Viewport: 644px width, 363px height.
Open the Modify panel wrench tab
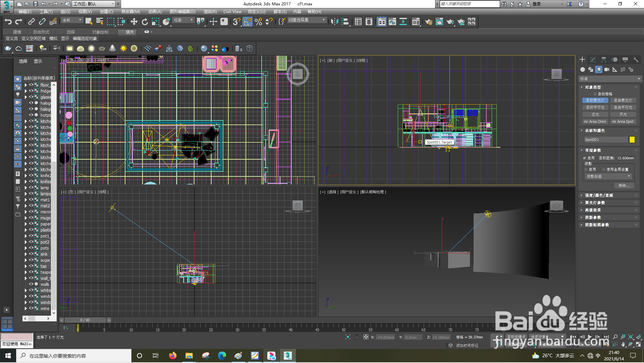pos(636,59)
